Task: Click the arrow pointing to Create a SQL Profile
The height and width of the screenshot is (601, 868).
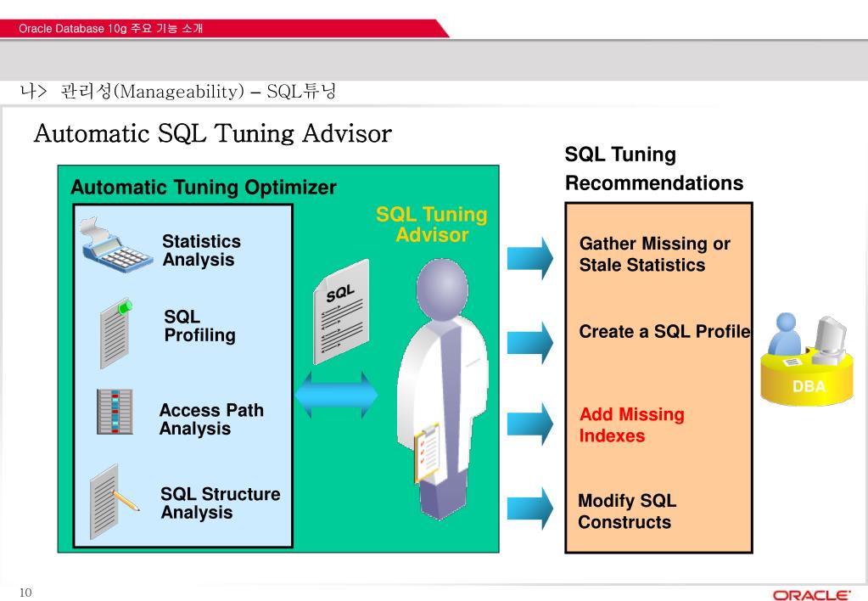Action: point(529,342)
